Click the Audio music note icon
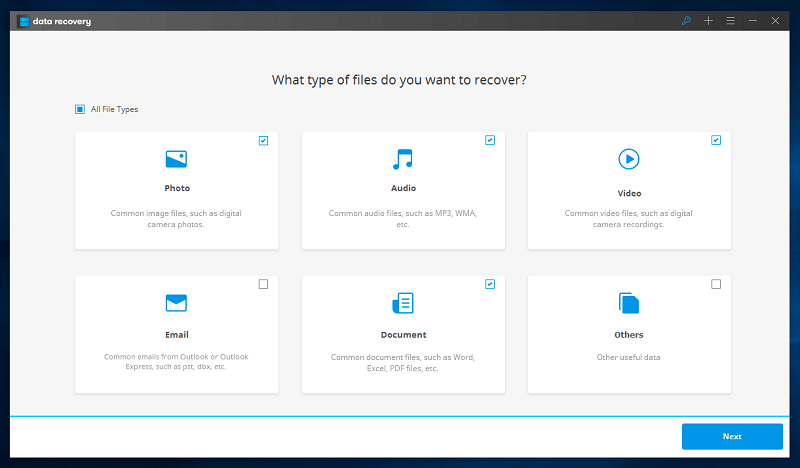 [403, 159]
